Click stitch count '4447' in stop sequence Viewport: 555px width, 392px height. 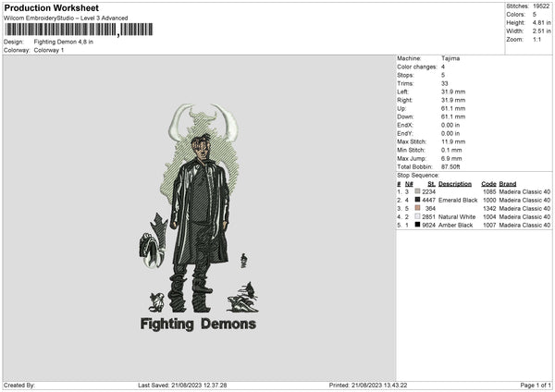[428, 201]
